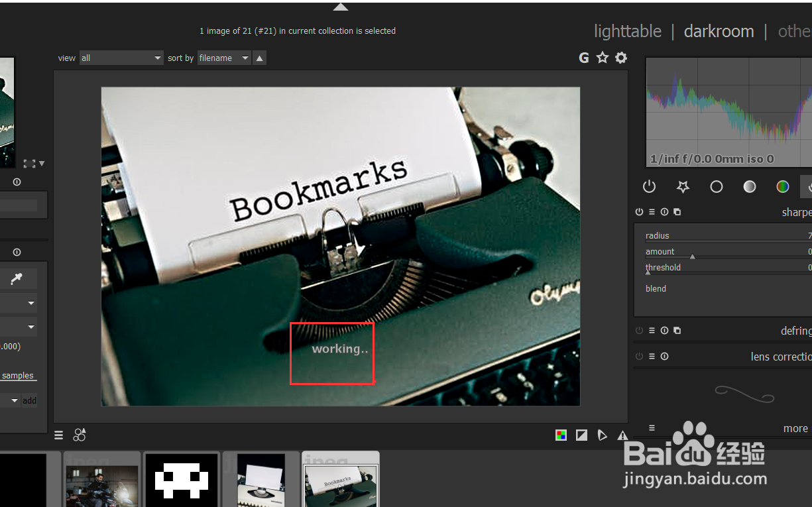
Task: Enable the defringe module power button
Action: pos(639,331)
